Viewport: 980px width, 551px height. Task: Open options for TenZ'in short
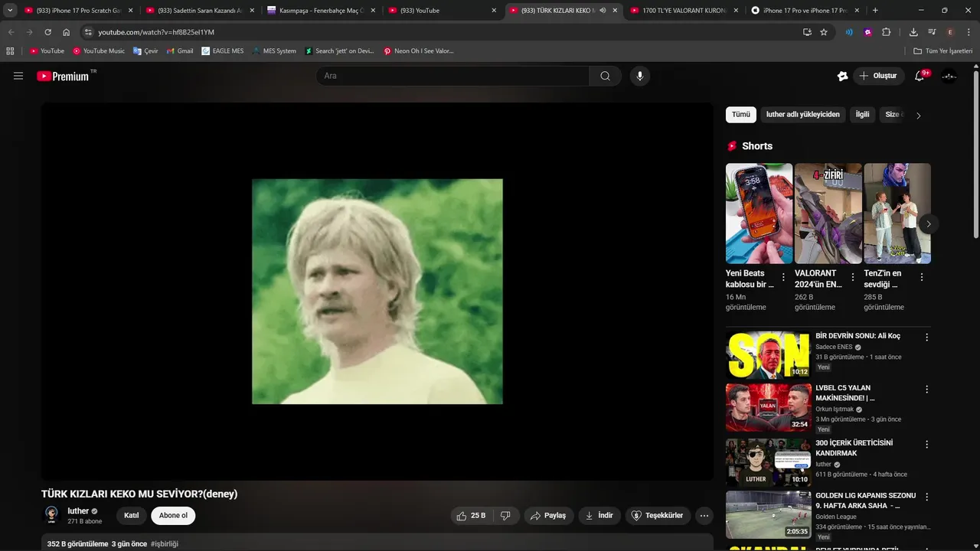click(922, 277)
